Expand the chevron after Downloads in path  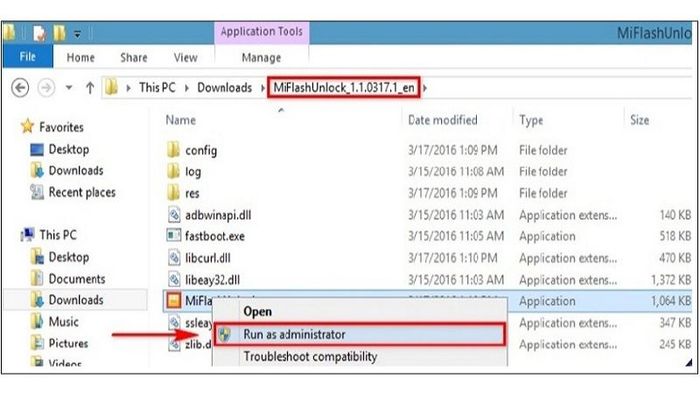(x=263, y=88)
